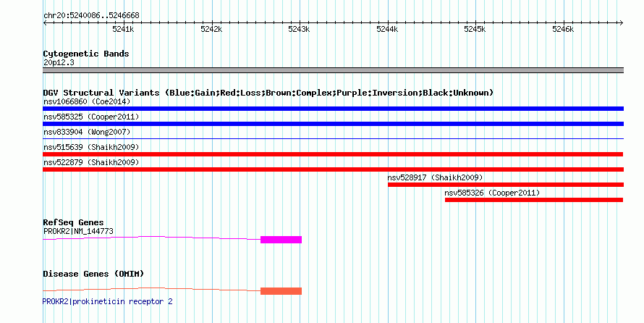Click the 5245k ruler tick label
Screen dimensions: 644x323
(475, 29)
